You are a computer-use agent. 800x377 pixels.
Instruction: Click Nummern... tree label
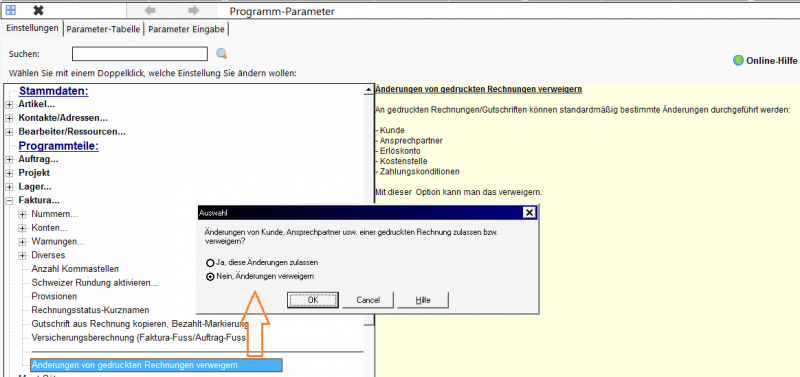pyautogui.click(x=55, y=214)
